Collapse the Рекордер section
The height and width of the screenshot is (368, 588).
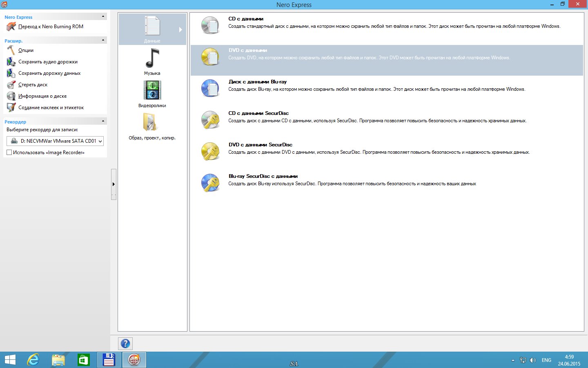(x=103, y=121)
